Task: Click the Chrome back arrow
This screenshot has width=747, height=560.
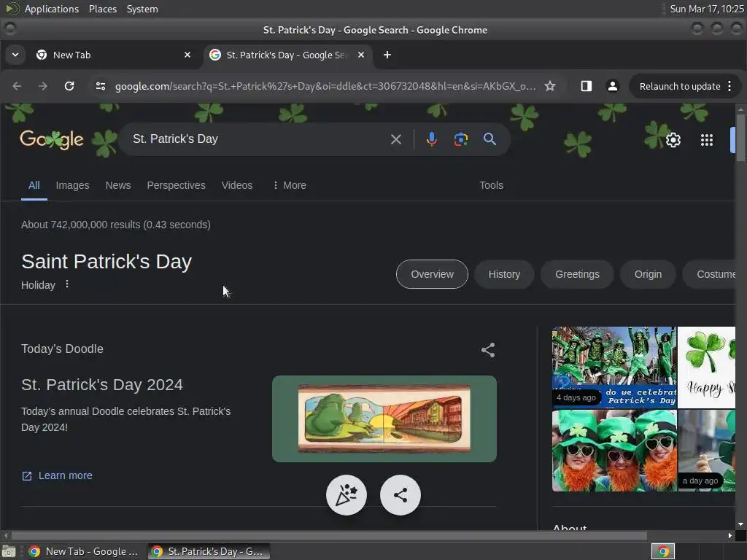Action: [x=18, y=86]
